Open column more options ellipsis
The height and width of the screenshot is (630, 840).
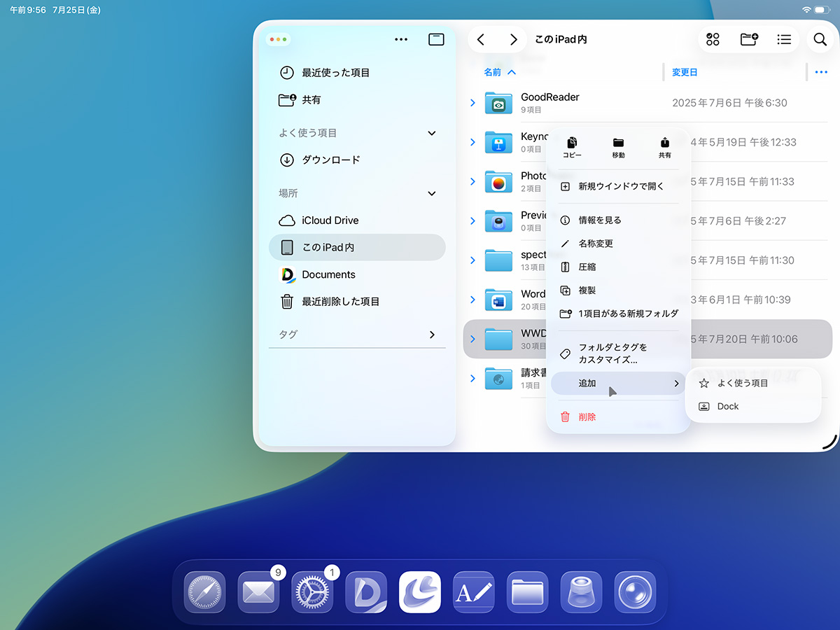[822, 72]
